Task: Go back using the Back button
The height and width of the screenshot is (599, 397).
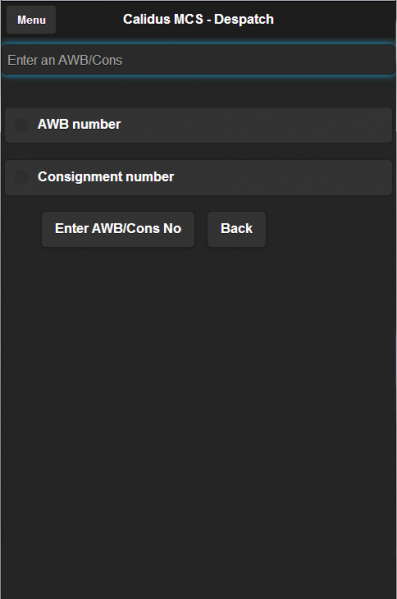Action: [x=237, y=229]
